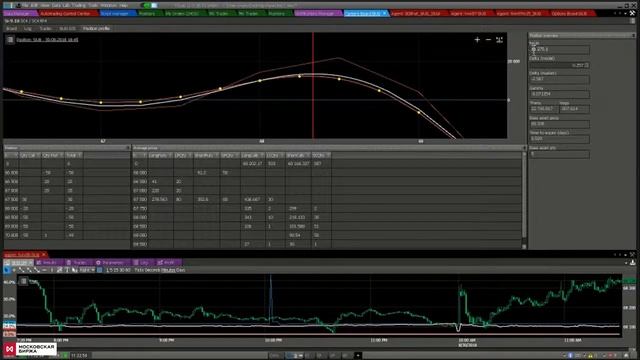Open the Total column filter
Viewport: 640px width, 360px height.
80,155
